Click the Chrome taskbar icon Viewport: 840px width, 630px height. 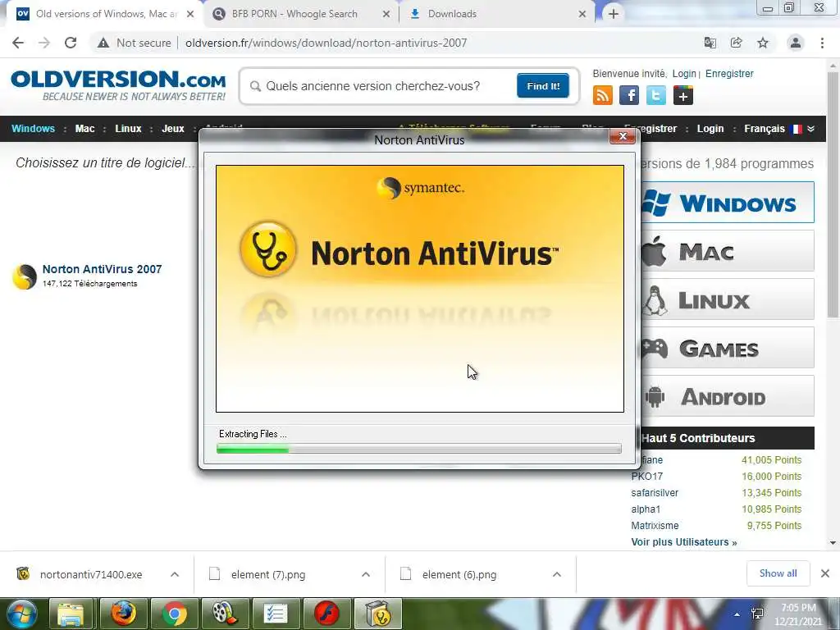(174, 614)
